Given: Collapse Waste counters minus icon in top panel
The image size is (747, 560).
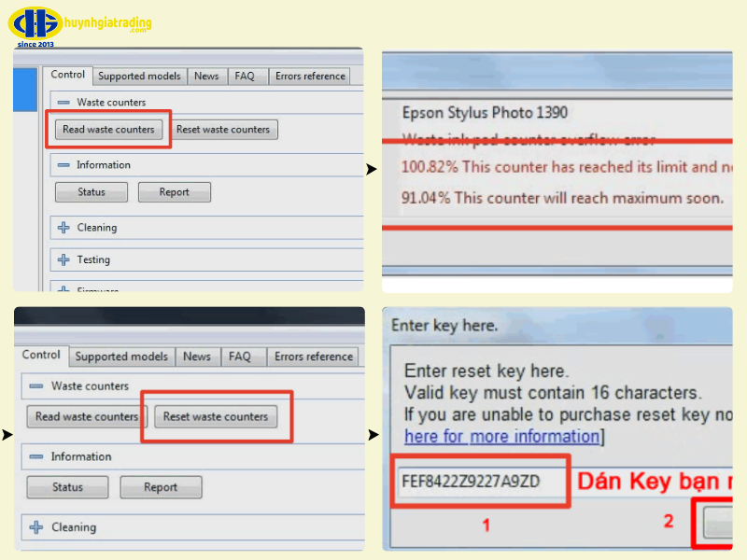Looking at the screenshot, I should pos(63,103).
